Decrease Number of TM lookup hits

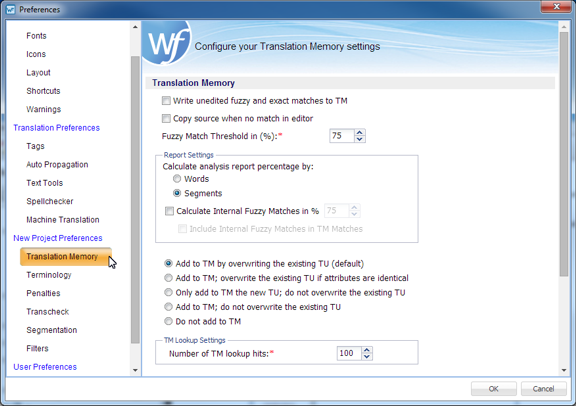pyautogui.click(x=367, y=356)
